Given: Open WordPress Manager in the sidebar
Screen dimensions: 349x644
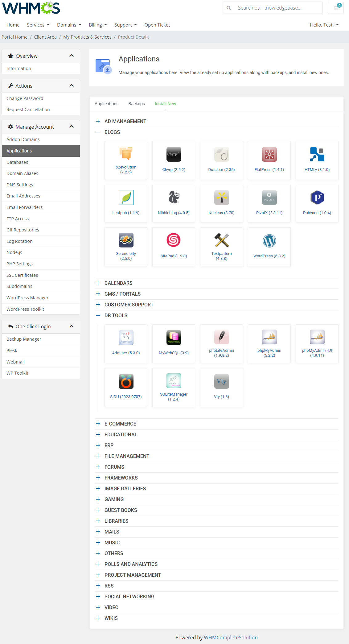Looking at the screenshot, I should tap(27, 298).
